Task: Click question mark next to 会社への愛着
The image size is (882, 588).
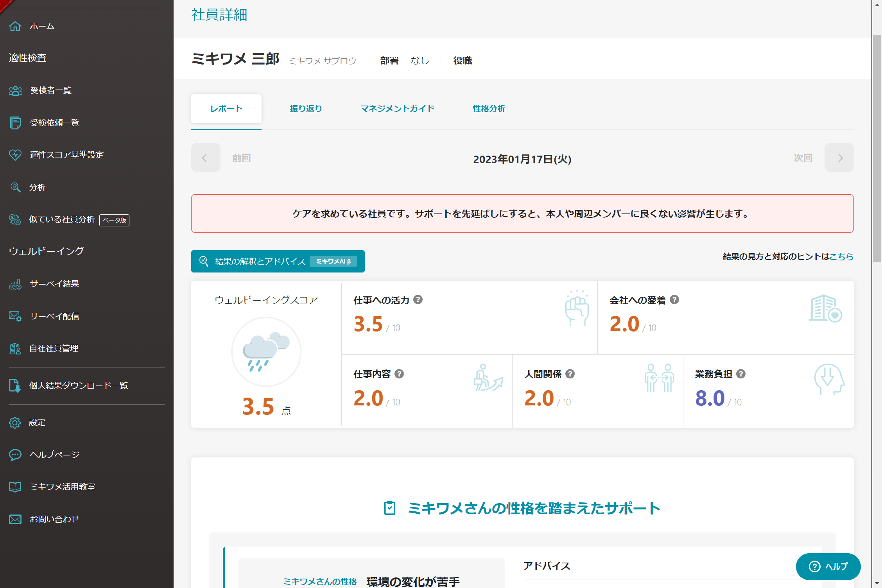Action: click(674, 300)
